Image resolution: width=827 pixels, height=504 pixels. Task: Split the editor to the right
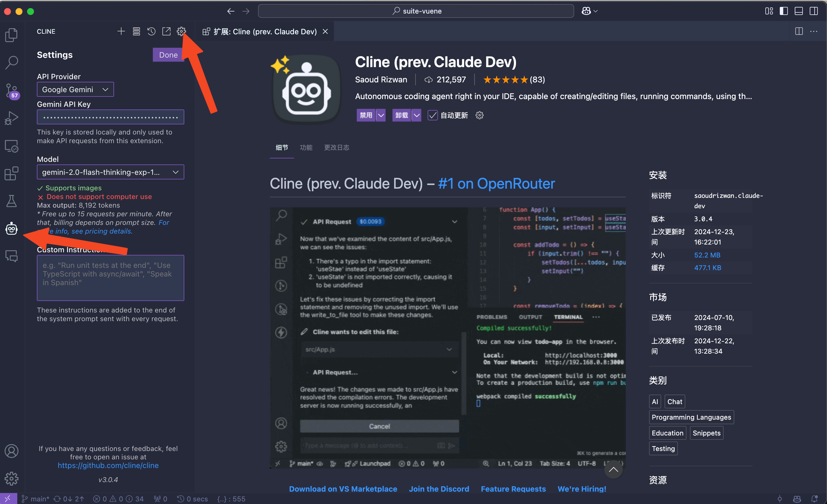click(x=799, y=31)
